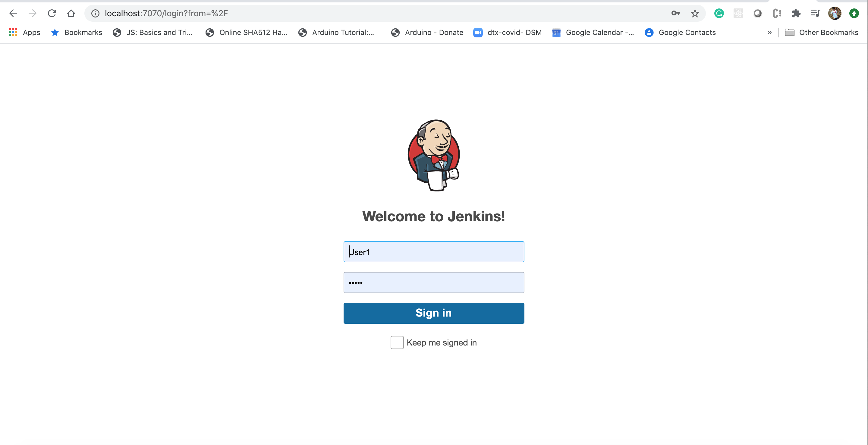Click the browser forward navigation arrow
Image resolution: width=868 pixels, height=445 pixels.
[x=32, y=12]
